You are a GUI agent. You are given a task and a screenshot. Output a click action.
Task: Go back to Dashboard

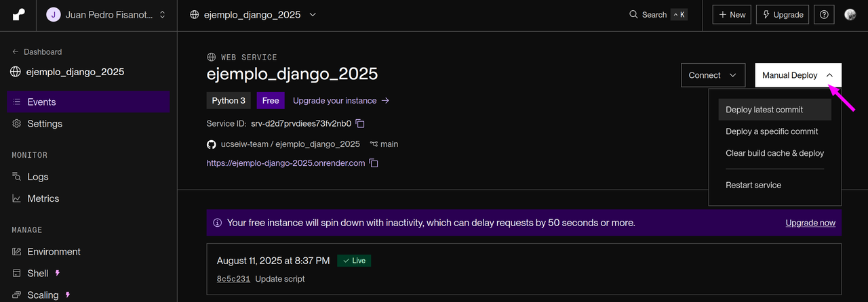[37, 51]
